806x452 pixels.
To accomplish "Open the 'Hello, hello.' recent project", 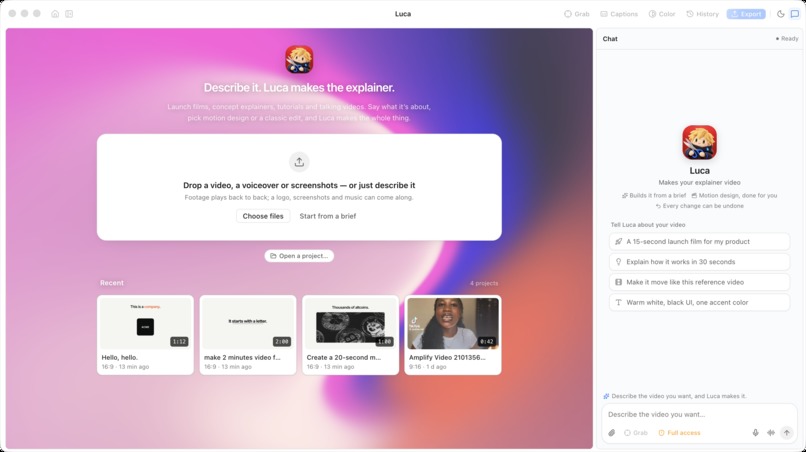I will pyautogui.click(x=145, y=335).
